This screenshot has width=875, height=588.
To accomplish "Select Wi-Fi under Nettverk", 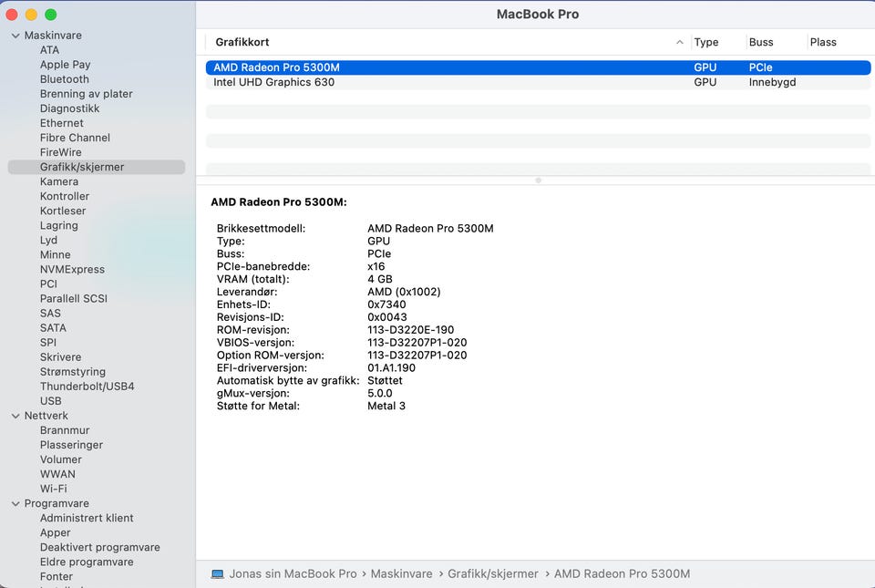I will (53, 489).
